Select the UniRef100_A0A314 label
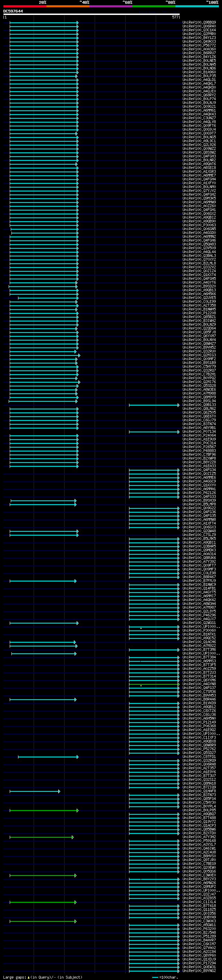The width and height of the screenshot is (222, 980). click(199, 554)
